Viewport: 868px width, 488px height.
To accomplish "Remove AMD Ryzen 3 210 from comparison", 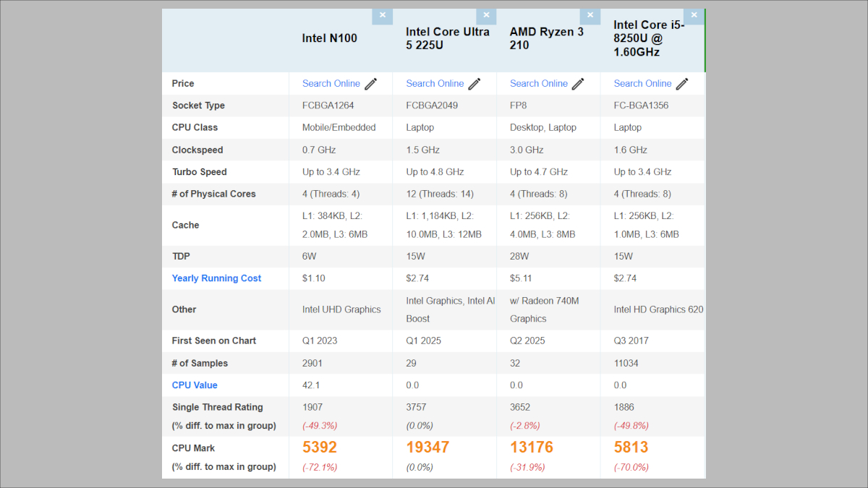I will (590, 15).
